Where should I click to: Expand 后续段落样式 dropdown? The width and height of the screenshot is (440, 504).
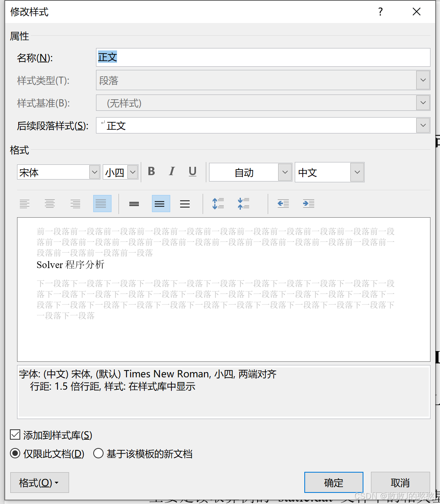(423, 126)
